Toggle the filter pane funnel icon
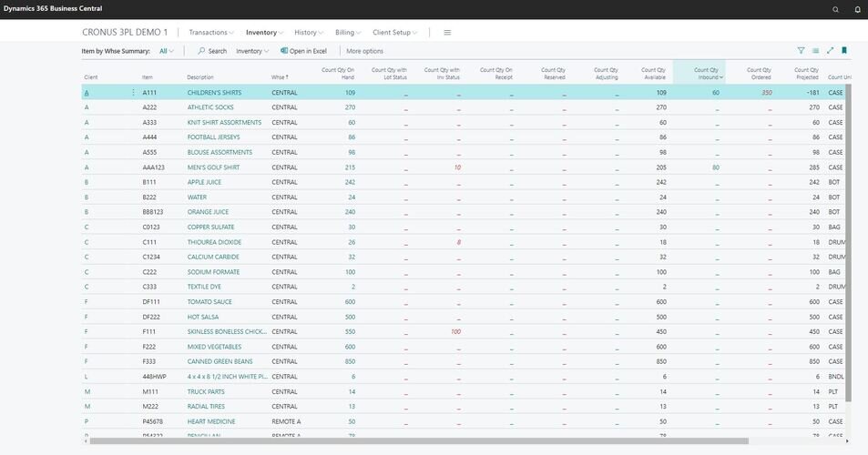868x455 pixels. (801, 51)
